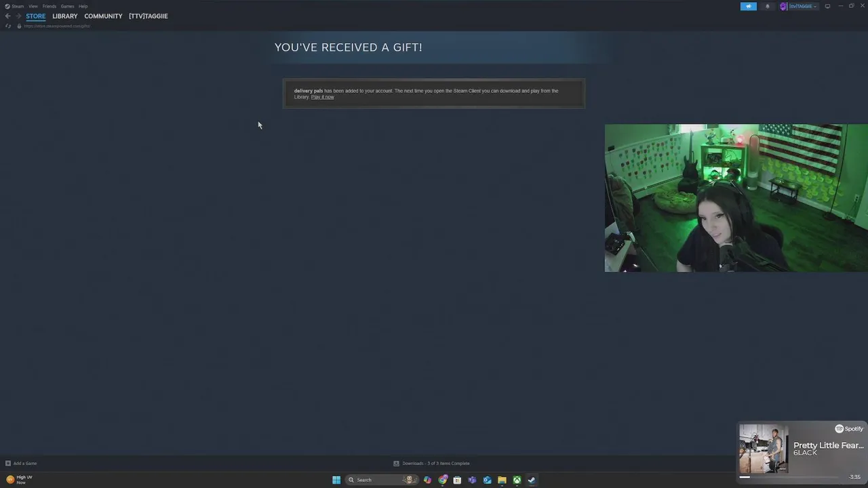Open Microsoft Store from the taskbar

457,480
